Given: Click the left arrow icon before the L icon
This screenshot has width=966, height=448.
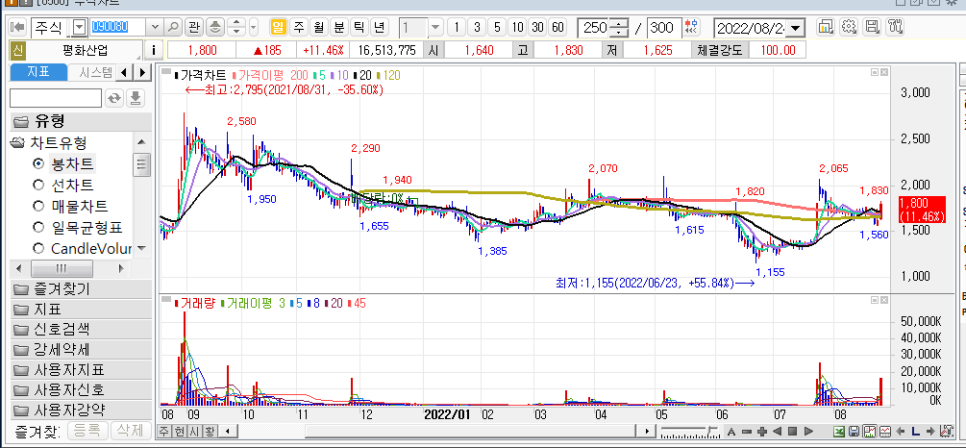Looking at the screenshot, I should (x=901, y=431).
